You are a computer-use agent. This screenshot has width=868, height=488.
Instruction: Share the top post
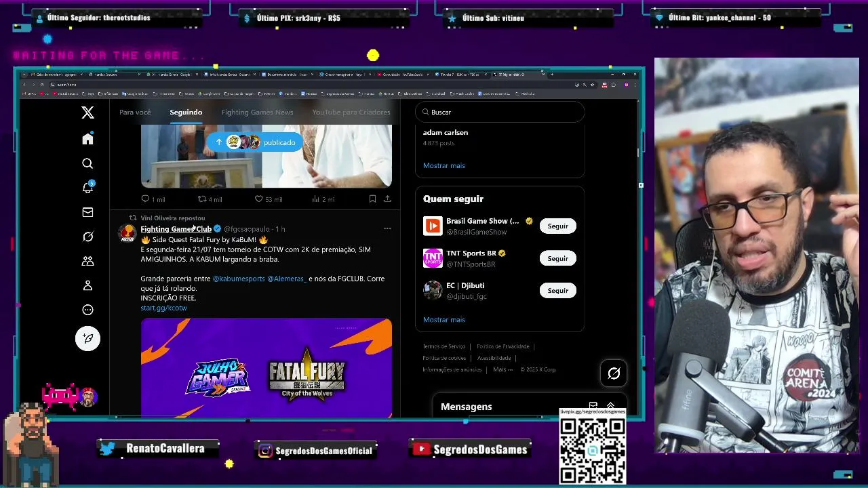[x=387, y=199]
